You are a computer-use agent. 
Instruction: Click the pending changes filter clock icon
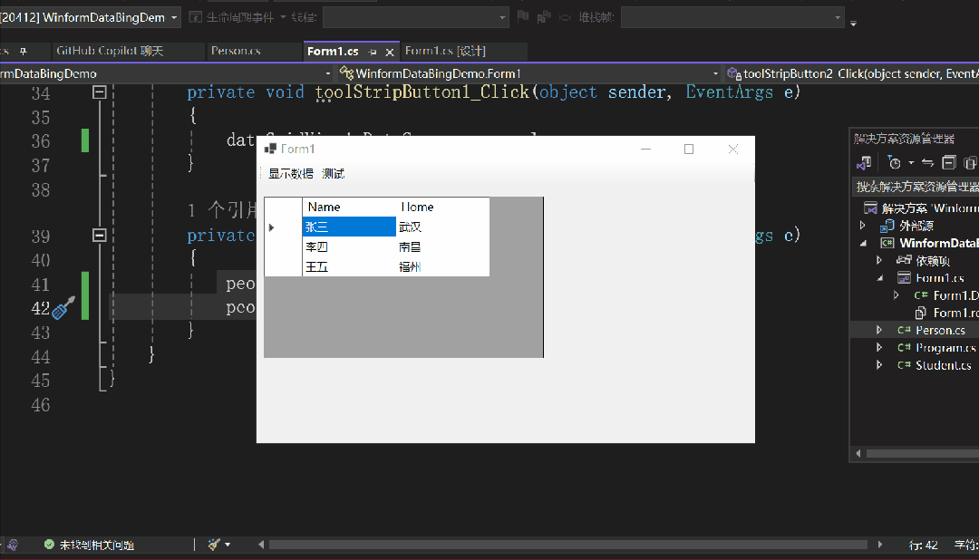click(895, 162)
